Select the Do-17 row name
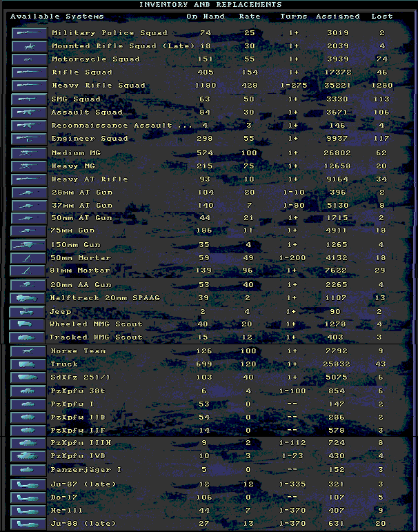Screen dimensions: 418x532 coord(64,497)
